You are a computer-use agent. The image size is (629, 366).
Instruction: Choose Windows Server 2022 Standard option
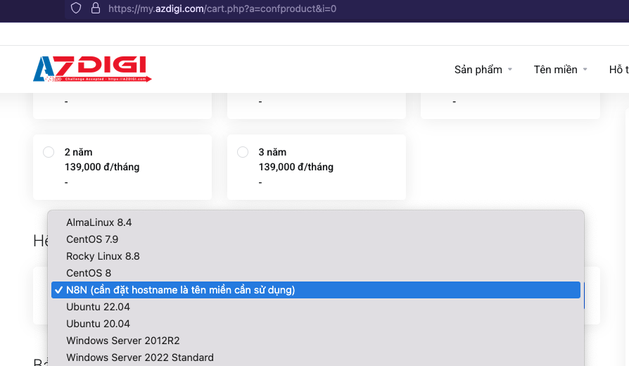point(316,357)
